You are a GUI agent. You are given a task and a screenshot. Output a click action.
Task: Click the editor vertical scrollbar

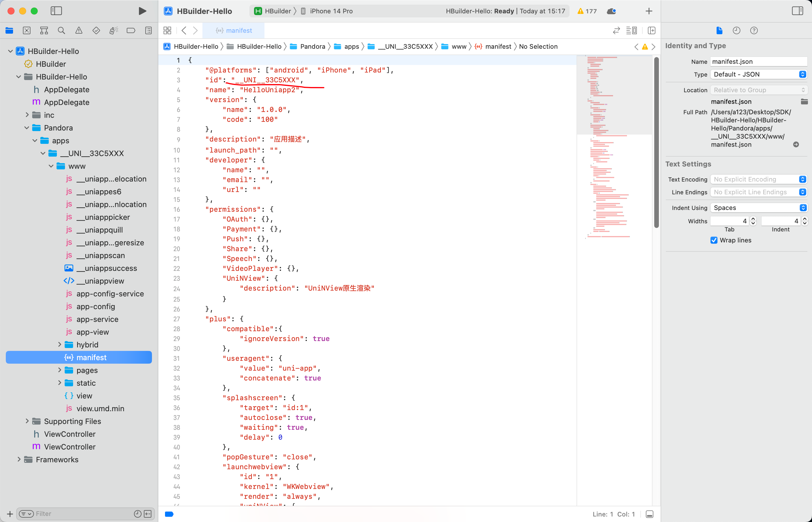tap(657, 142)
